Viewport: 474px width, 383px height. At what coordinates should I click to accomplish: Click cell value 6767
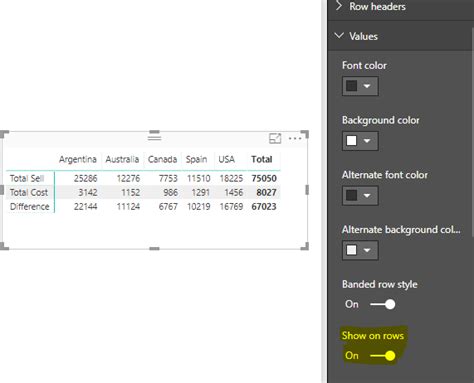168,207
